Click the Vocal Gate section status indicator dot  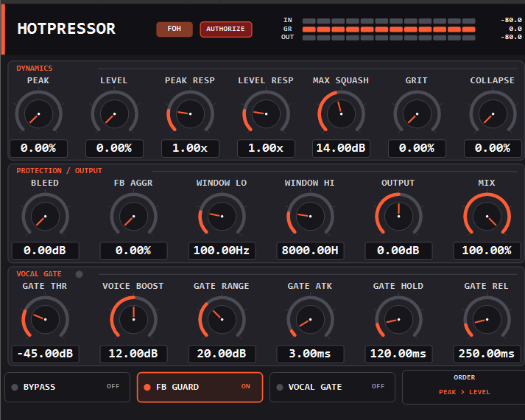pyautogui.click(x=79, y=274)
